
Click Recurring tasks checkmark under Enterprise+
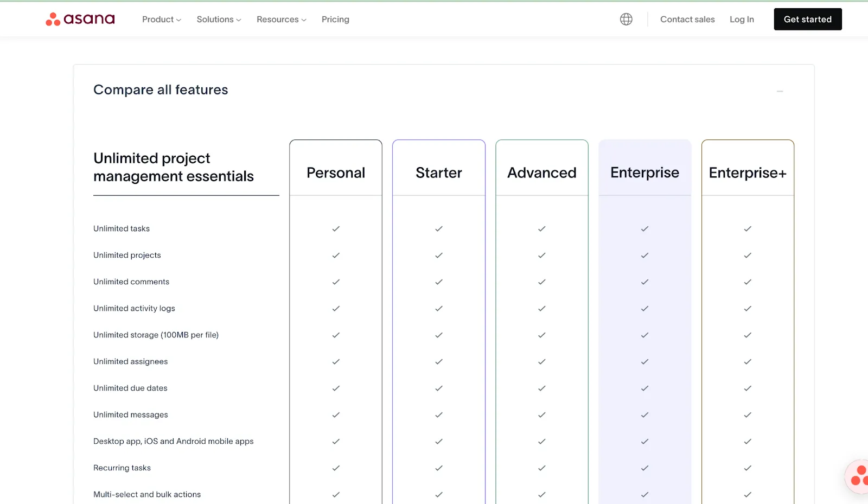tap(747, 468)
